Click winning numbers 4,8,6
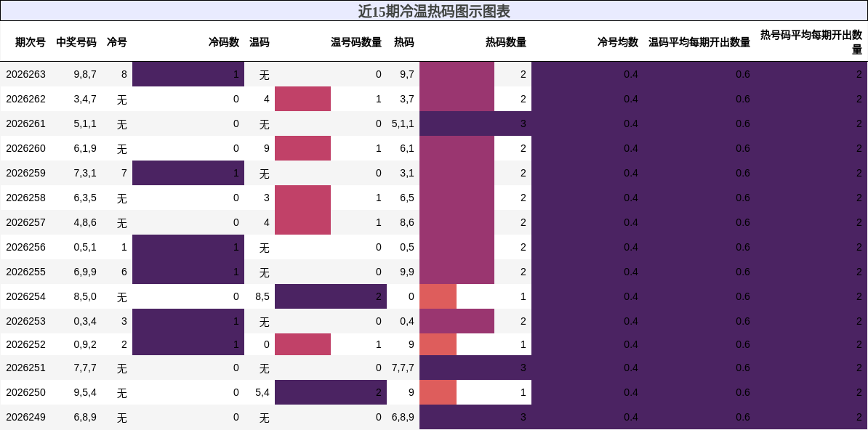This screenshot has width=868, height=430. 85,222
